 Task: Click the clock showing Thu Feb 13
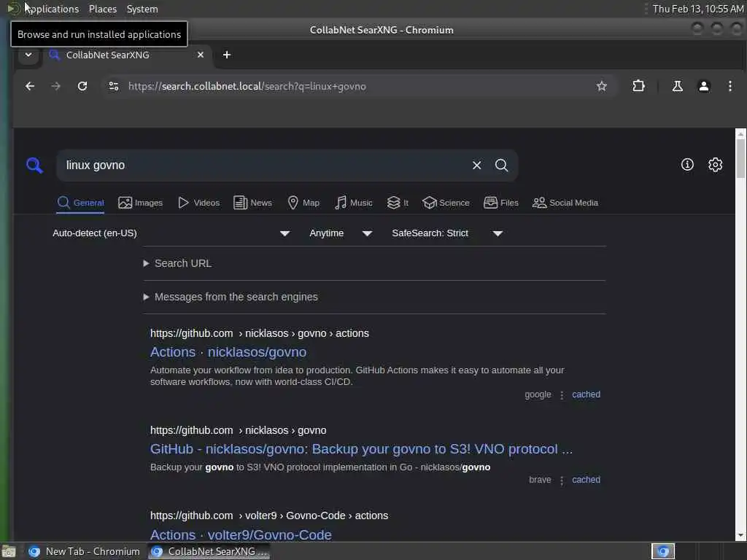(698, 9)
